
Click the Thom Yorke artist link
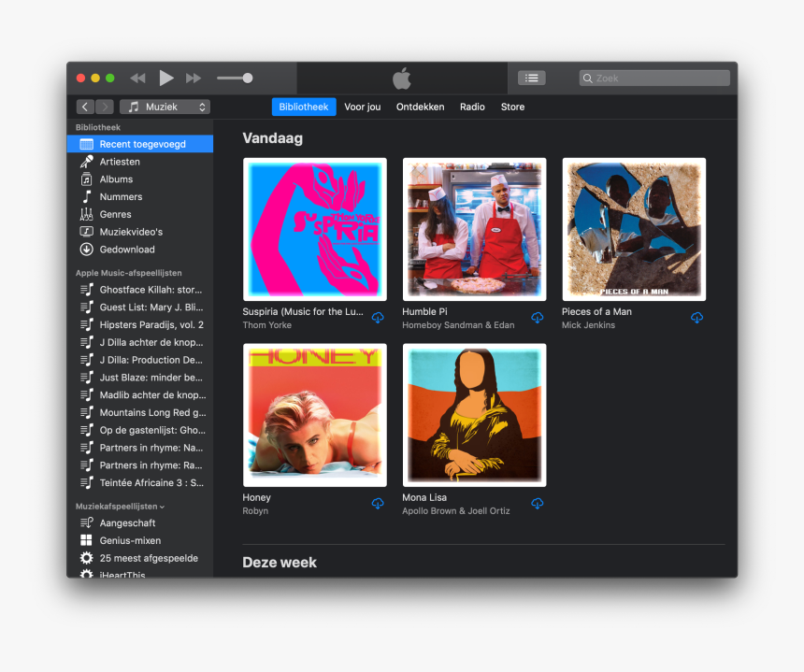(x=267, y=325)
